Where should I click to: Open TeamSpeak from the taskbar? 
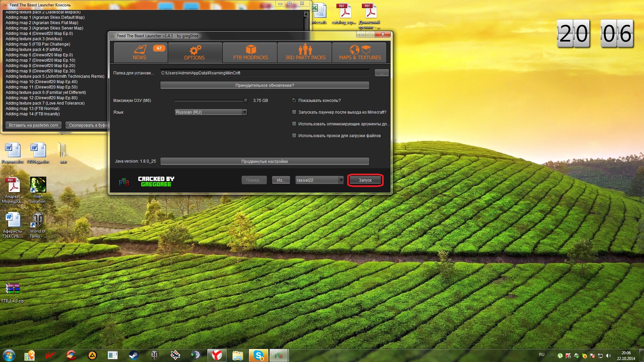point(196,355)
